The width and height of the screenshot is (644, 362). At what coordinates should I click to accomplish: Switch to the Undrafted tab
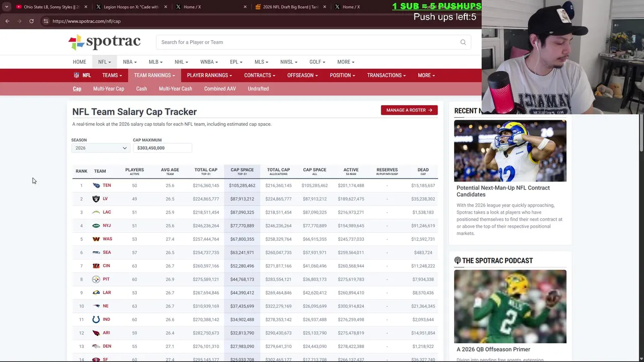tap(258, 89)
